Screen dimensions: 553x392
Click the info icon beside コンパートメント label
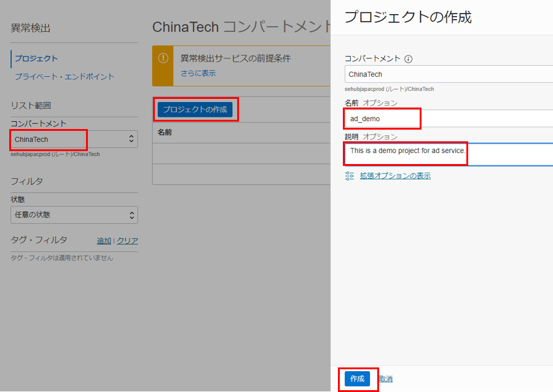coord(409,59)
